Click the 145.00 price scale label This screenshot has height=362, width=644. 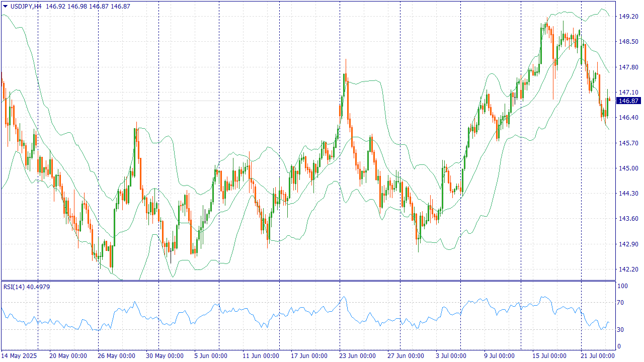click(x=628, y=168)
